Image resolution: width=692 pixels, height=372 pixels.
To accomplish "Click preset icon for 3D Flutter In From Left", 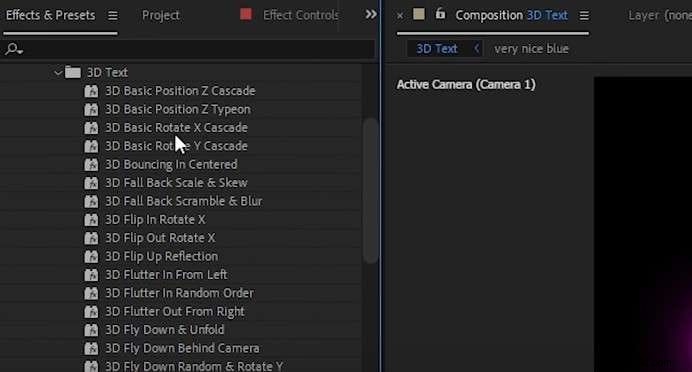I will click(91, 275).
